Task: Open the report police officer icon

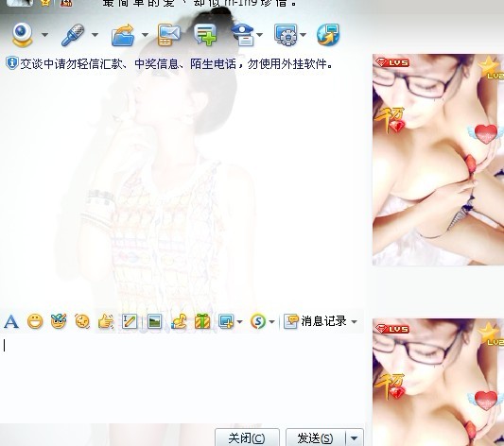Action: (242, 35)
